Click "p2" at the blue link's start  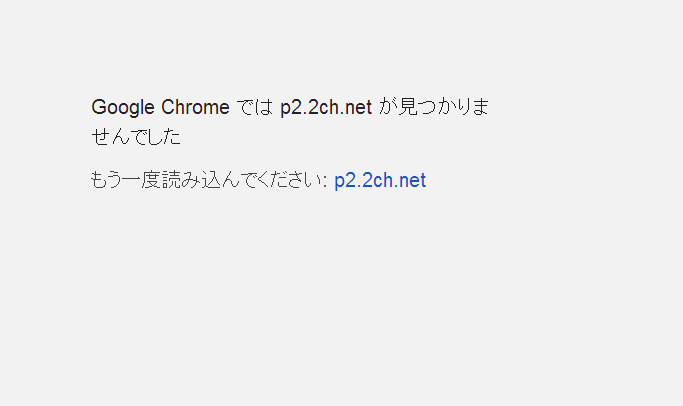[x=344, y=181]
